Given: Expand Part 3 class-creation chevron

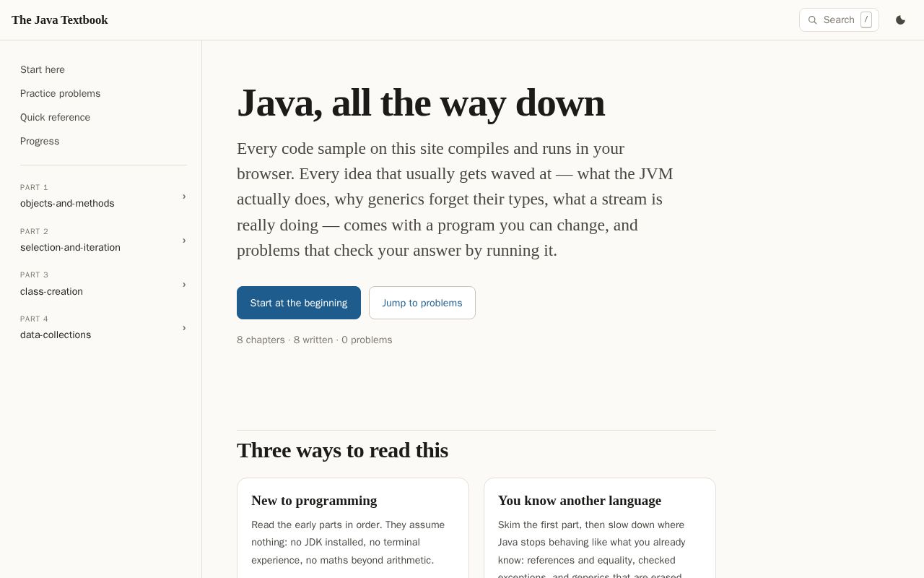Looking at the screenshot, I should [184, 285].
